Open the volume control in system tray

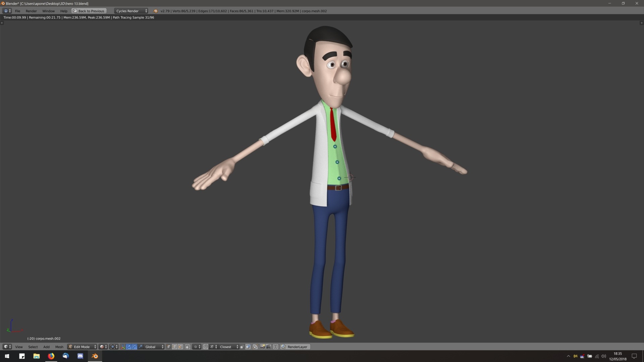(x=604, y=356)
